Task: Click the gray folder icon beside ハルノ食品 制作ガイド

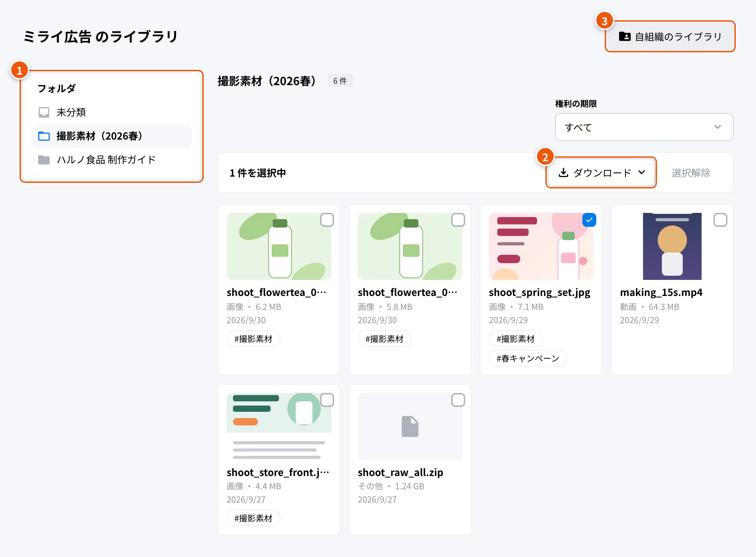Action: (44, 160)
